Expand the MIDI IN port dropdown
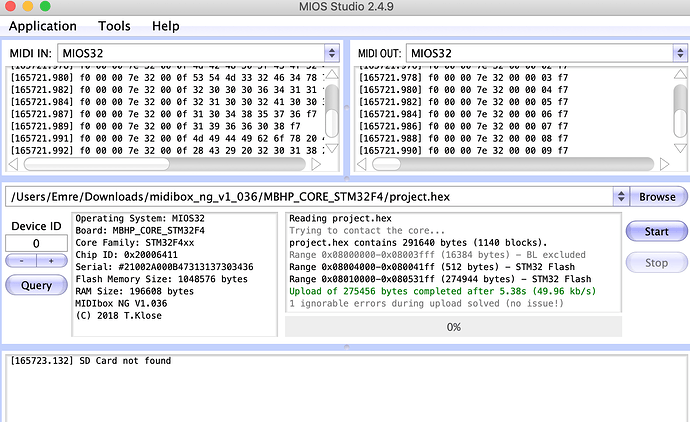690x422 pixels. point(331,53)
